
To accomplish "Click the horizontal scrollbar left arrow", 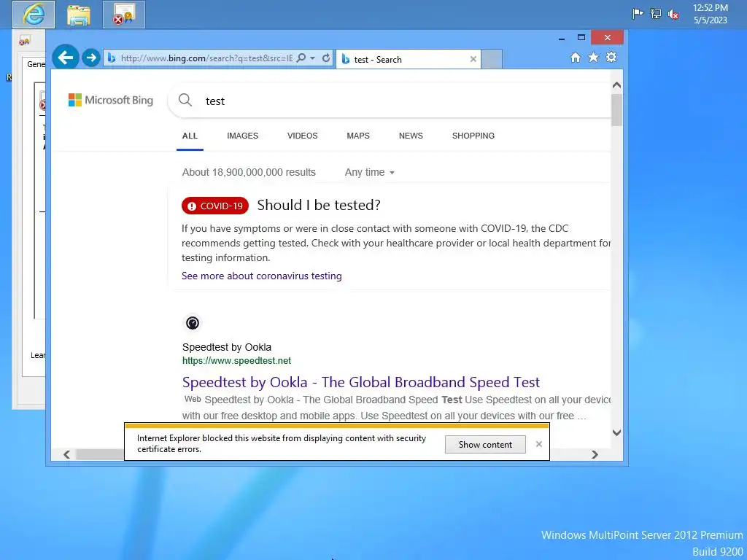I will click(x=66, y=455).
